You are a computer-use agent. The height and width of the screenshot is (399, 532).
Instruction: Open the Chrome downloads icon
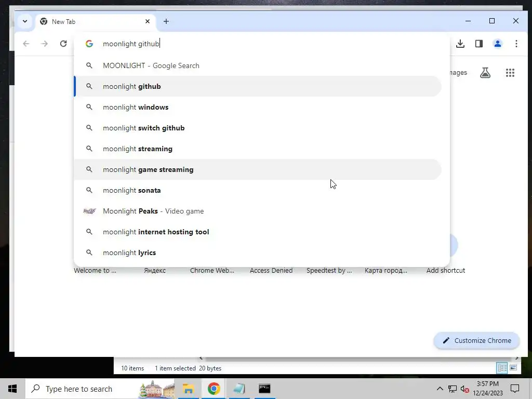[x=460, y=44]
